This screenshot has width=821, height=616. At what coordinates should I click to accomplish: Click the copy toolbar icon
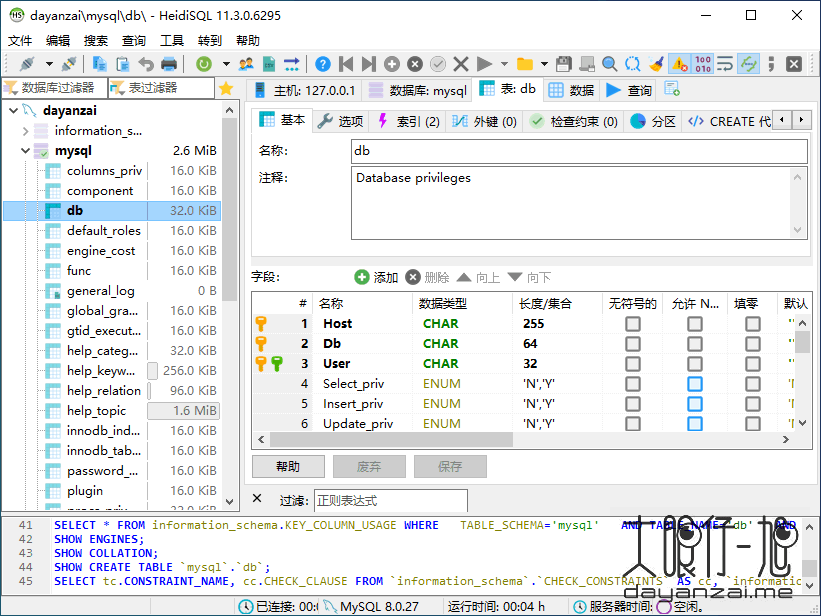click(99, 64)
